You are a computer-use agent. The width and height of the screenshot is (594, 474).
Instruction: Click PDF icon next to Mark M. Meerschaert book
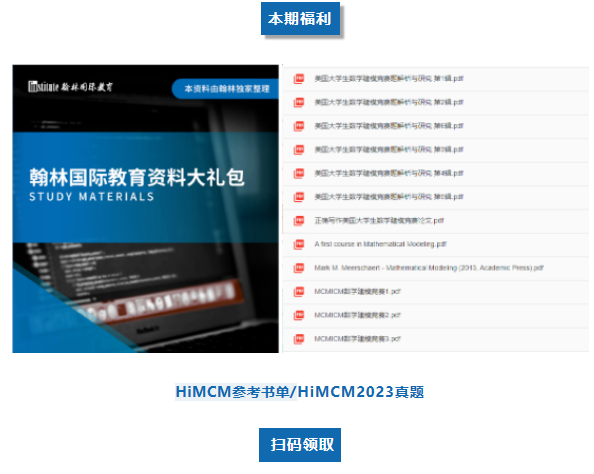click(x=299, y=268)
